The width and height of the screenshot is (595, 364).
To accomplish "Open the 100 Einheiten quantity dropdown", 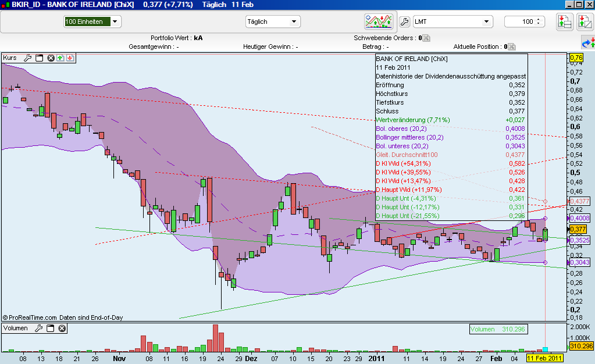I will pyautogui.click(x=115, y=22).
